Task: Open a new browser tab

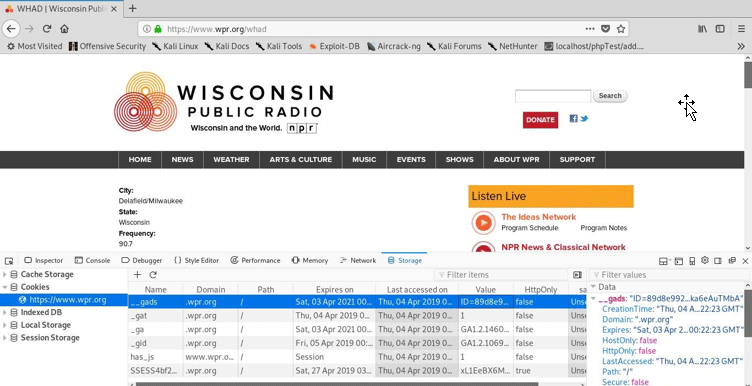Action: 133,8
